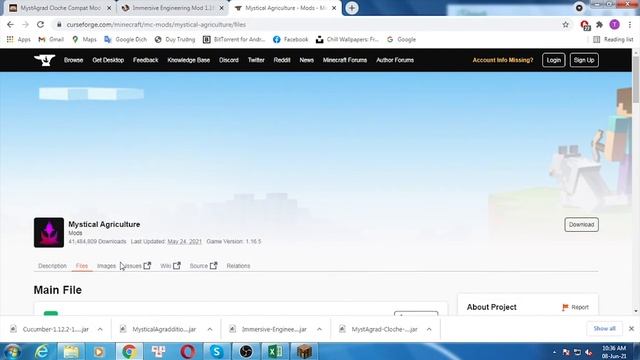Close the Mystical Agriculture browser tab
The width and height of the screenshot is (640, 360).
(x=334, y=8)
